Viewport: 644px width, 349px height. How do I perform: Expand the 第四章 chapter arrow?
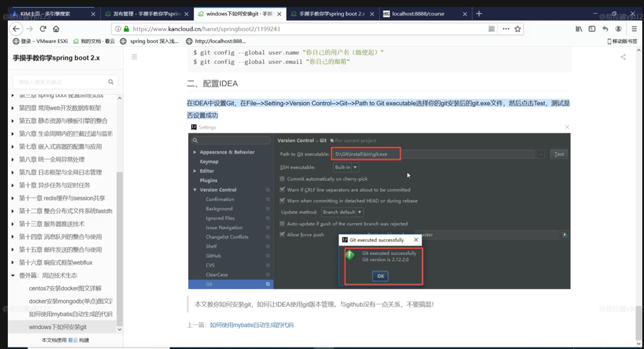pos(13,108)
